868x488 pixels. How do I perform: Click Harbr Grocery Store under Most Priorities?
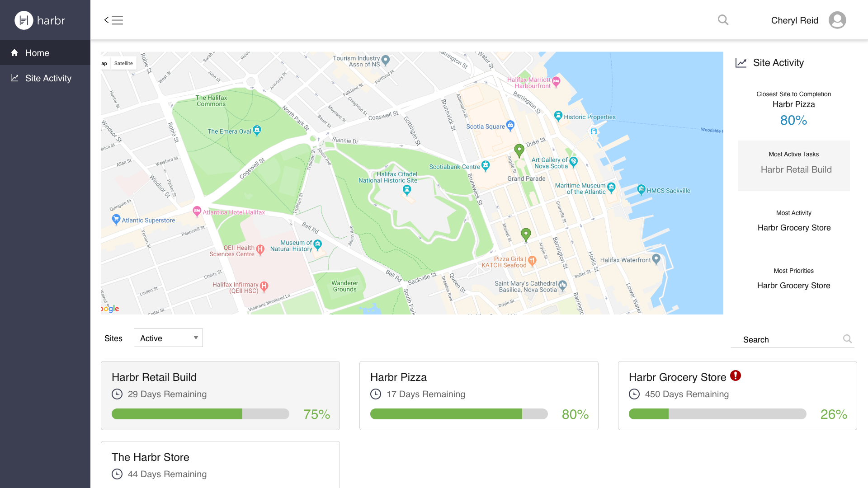pyautogui.click(x=794, y=286)
